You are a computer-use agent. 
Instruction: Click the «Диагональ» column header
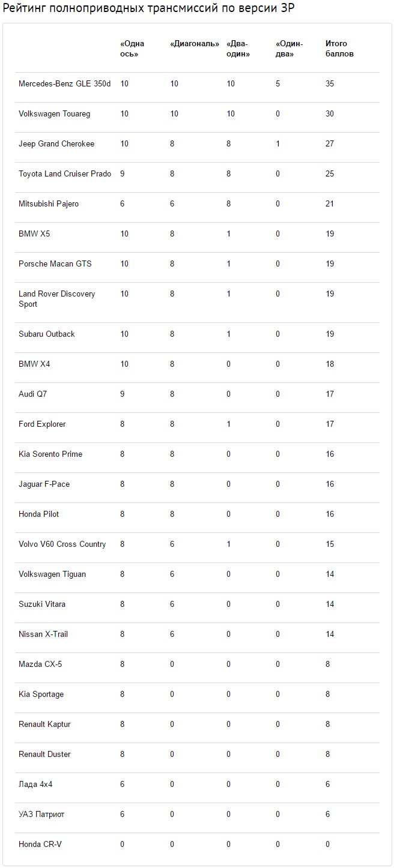pos(195,44)
